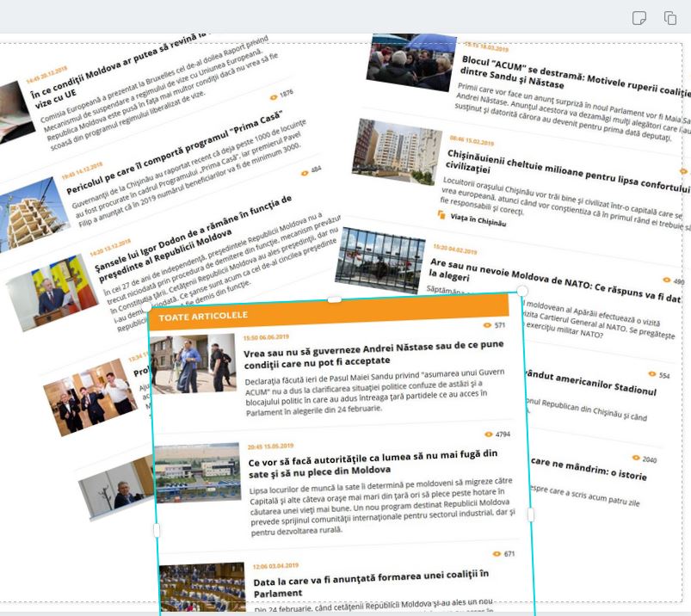Click the date 15:50 06.06.2019
Screen dimensions: 691x616
(266, 337)
